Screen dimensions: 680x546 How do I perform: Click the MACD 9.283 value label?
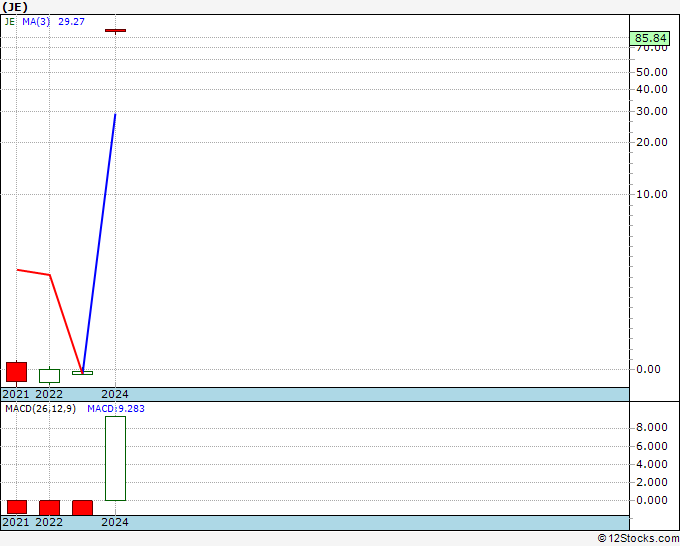116,409
